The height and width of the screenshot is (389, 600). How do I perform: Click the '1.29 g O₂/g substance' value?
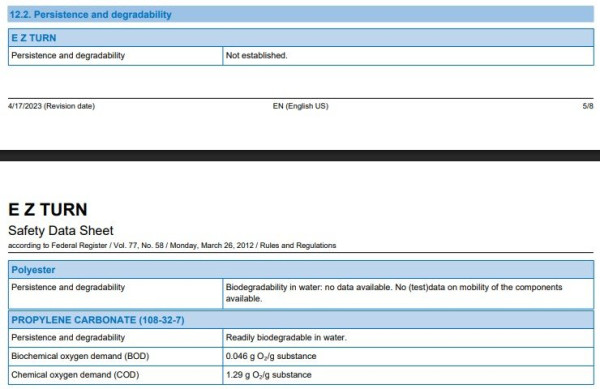[x=269, y=375]
